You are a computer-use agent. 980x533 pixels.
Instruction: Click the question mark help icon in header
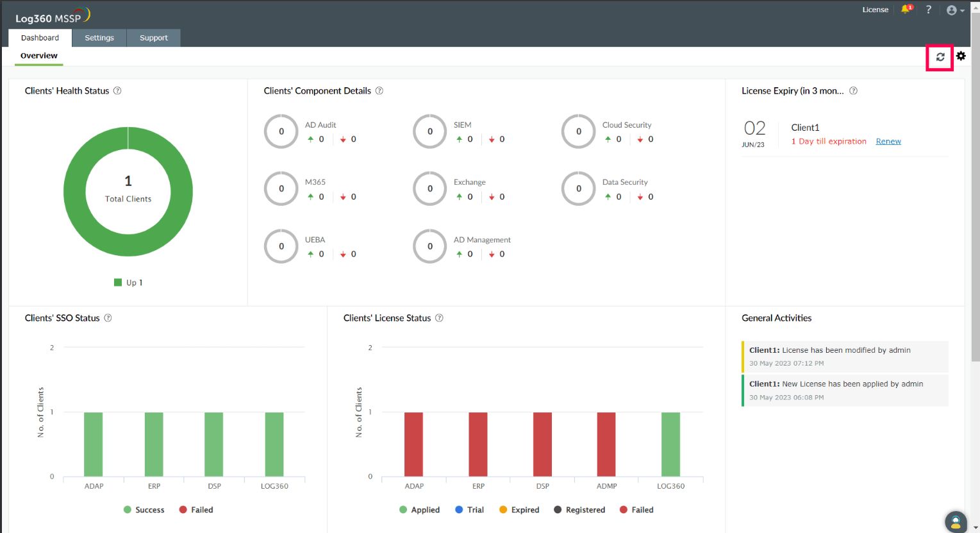[x=928, y=10]
